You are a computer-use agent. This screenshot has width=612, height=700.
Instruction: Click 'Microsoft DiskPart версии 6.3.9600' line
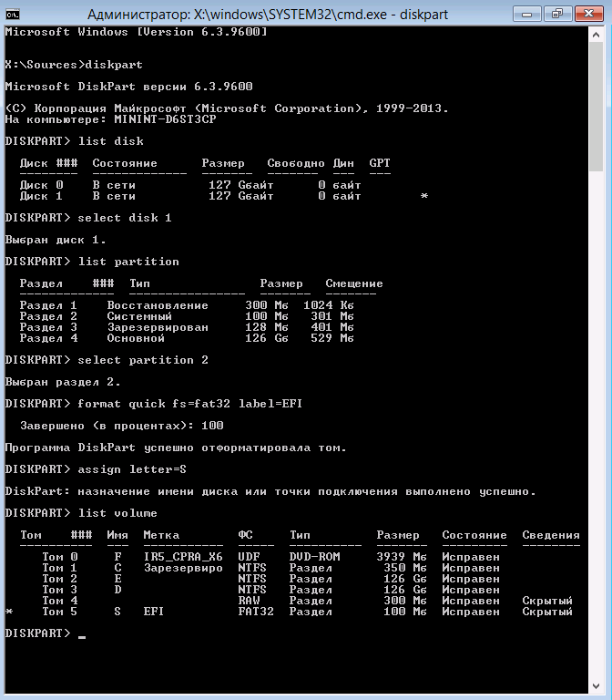pyautogui.click(x=128, y=87)
